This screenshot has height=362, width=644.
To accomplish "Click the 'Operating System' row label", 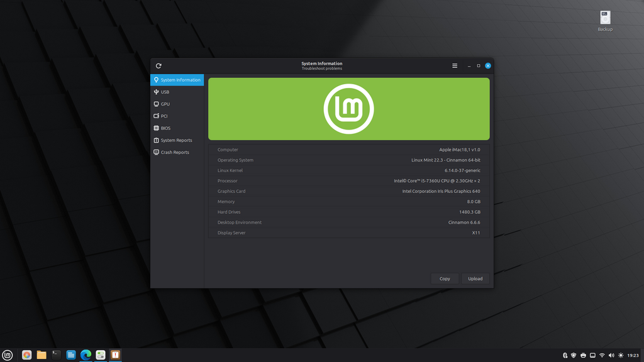I will point(235,160).
